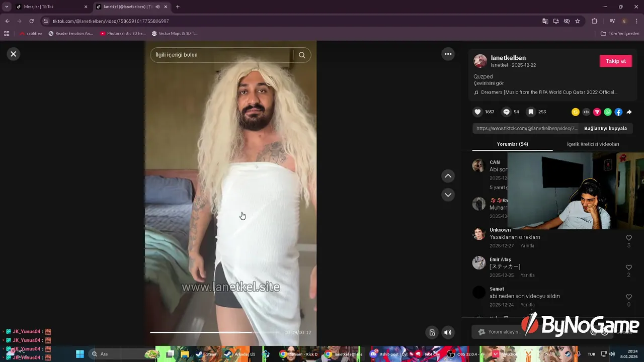Install the app via the address-bar install icon

[x=556, y=21]
